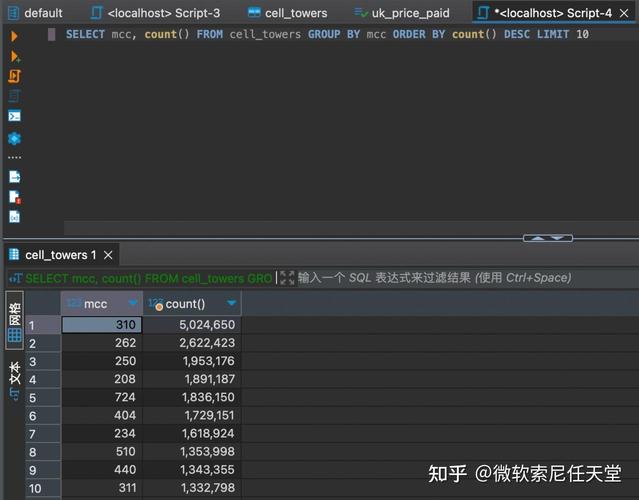The image size is (639, 500).
Task: Close the Script-4 tab
Action: click(624, 13)
